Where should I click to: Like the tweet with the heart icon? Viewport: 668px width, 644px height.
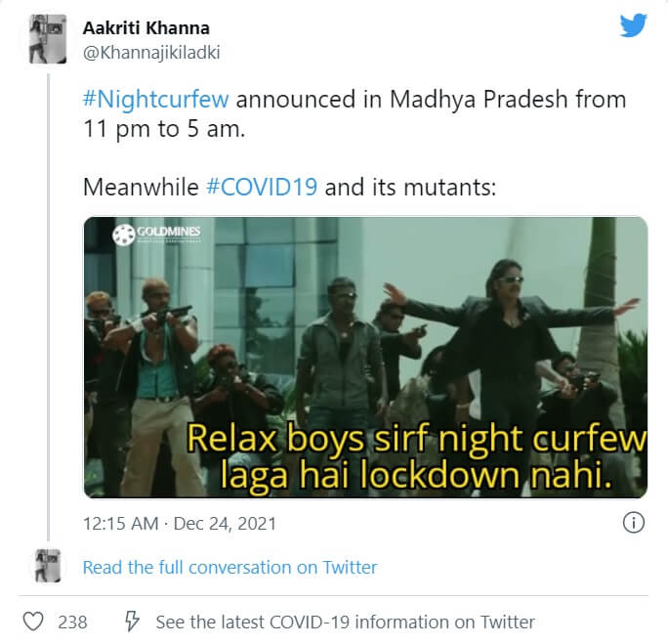[x=33, y=622]
